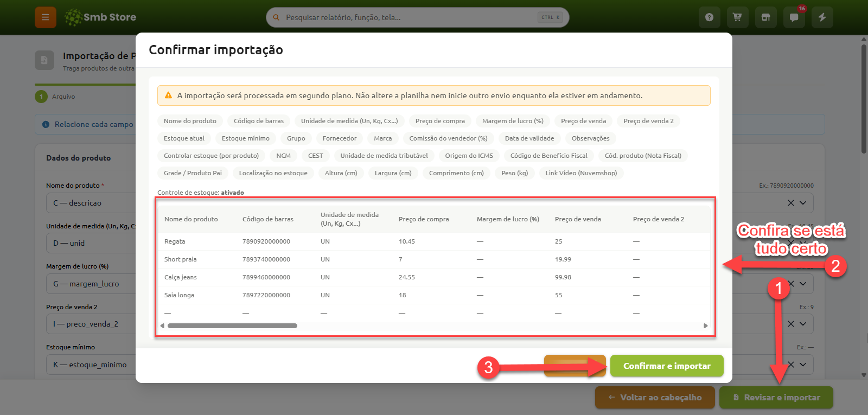This screenshot has height=415, width=868.
Task: Click barcode 7899460000000 cell
Action: click(266, 277)
